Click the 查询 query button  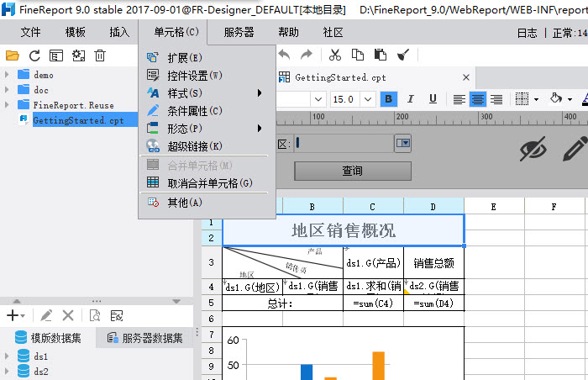pyautogui.click(x=353, y=171)
